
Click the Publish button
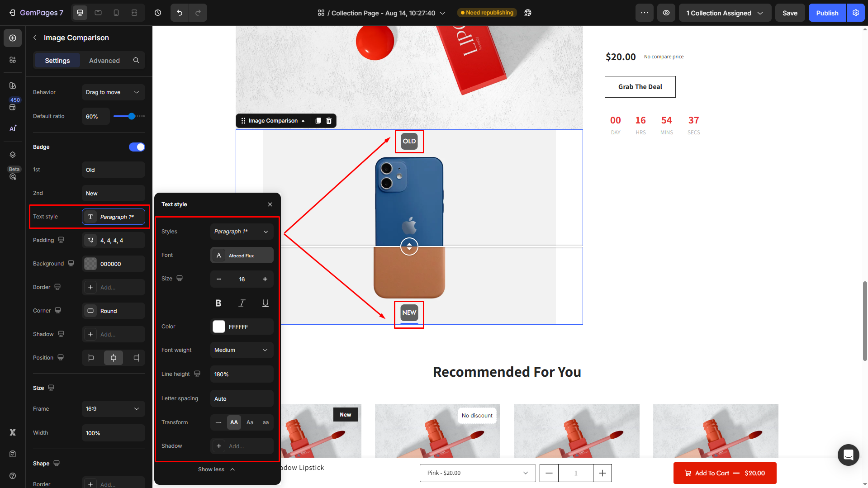tap(827, 13)
